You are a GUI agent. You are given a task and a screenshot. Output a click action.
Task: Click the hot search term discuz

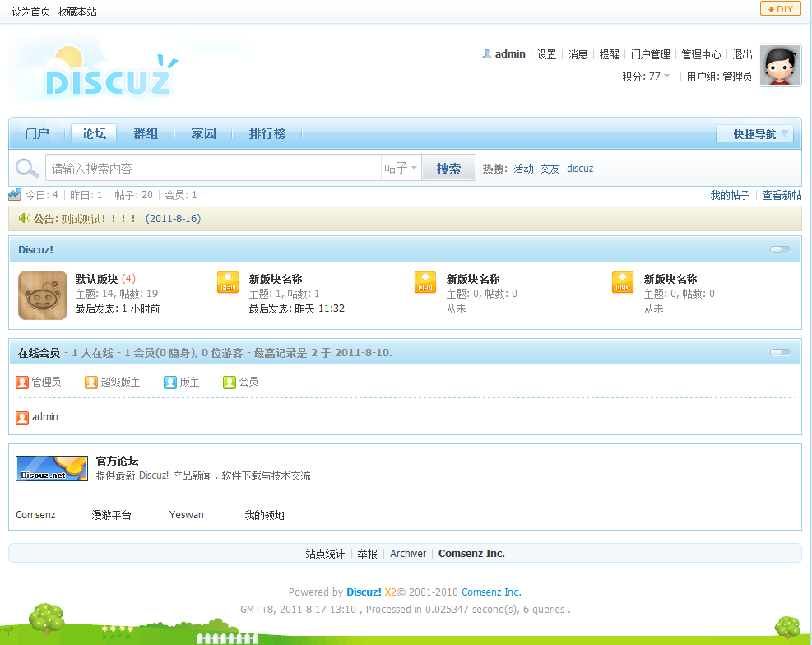(x=580, y=169)
